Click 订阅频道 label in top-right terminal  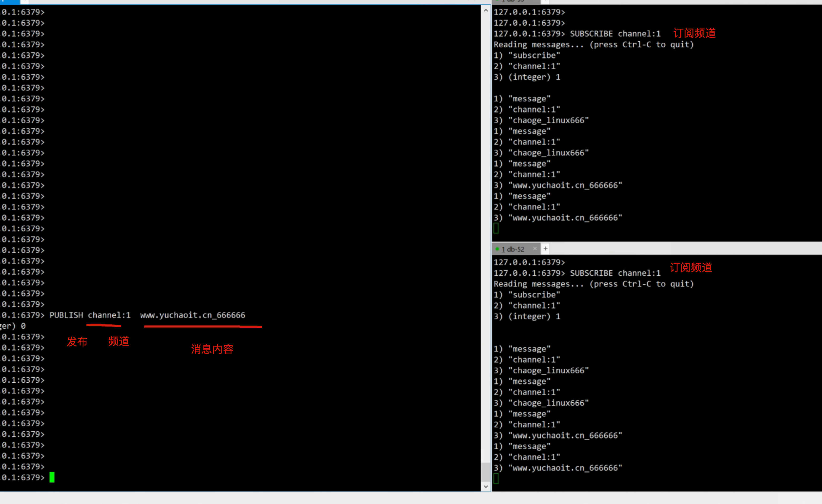[694, 33]
